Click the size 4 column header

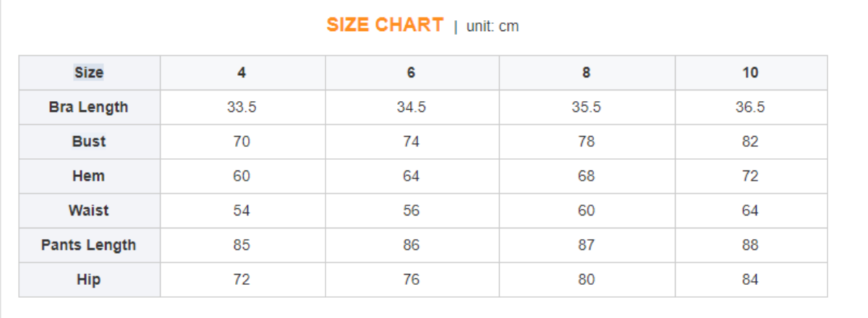[x=242, y=72]
